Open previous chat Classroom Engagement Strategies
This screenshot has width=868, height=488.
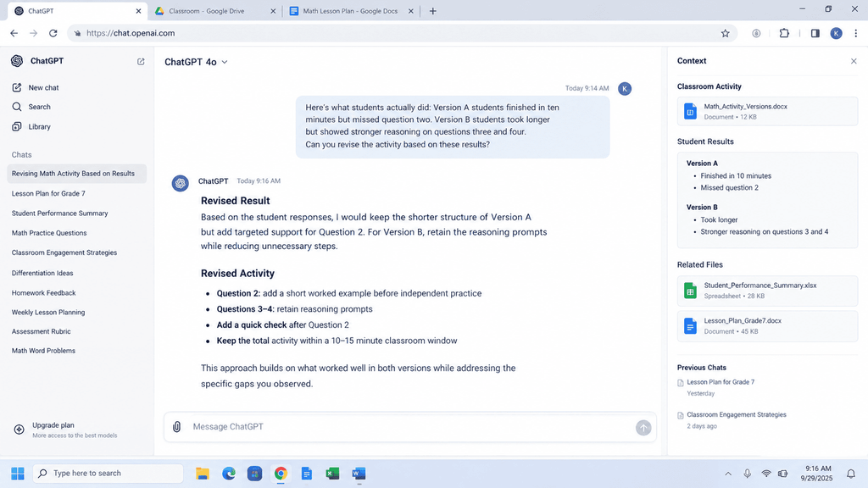737,415
